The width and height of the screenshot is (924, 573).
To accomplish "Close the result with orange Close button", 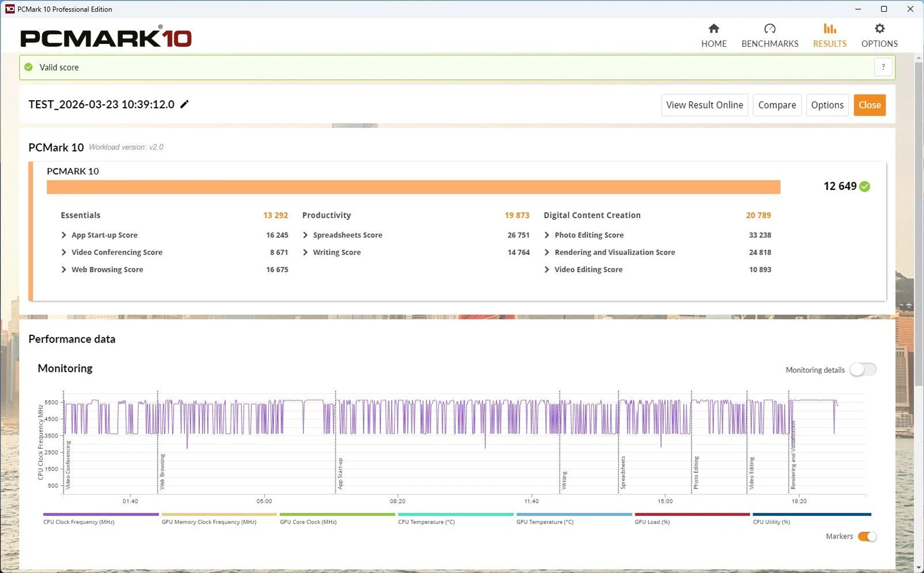I will point(870,105).
